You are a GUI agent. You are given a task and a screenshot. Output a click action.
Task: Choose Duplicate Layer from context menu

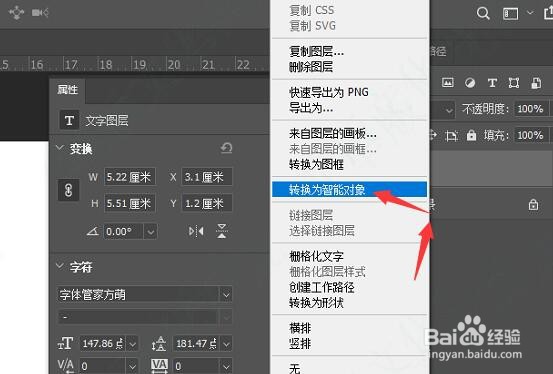(x=316, y=52)
